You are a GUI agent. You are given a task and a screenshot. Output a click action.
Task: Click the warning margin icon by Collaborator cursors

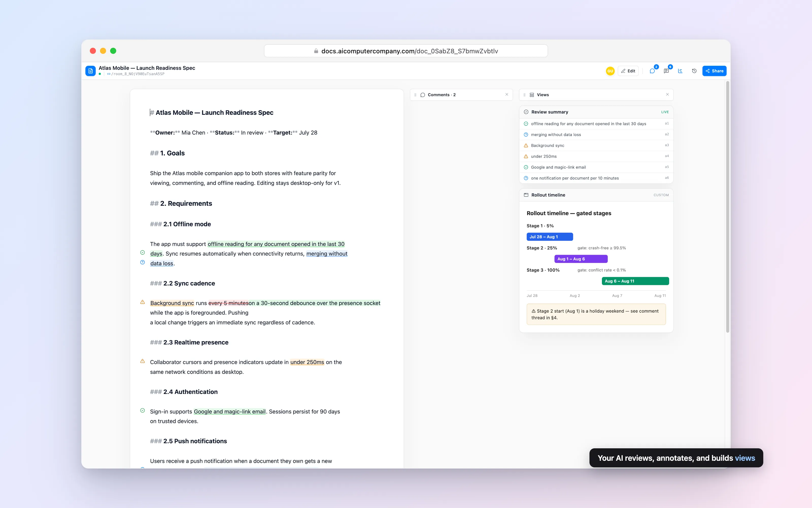tap(143, 361)
